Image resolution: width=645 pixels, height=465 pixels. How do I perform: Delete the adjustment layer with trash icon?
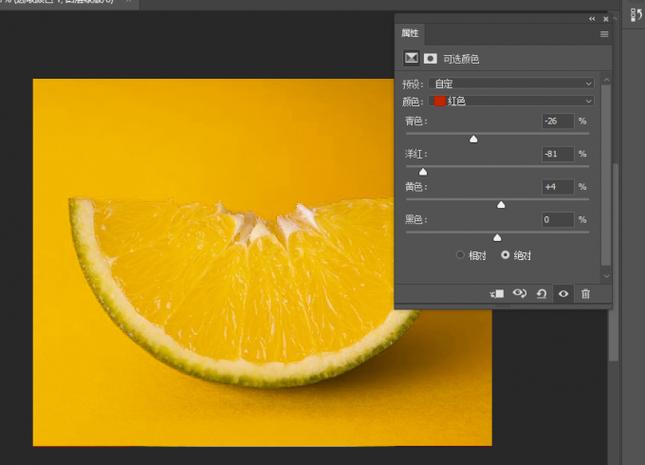point(586,294)
